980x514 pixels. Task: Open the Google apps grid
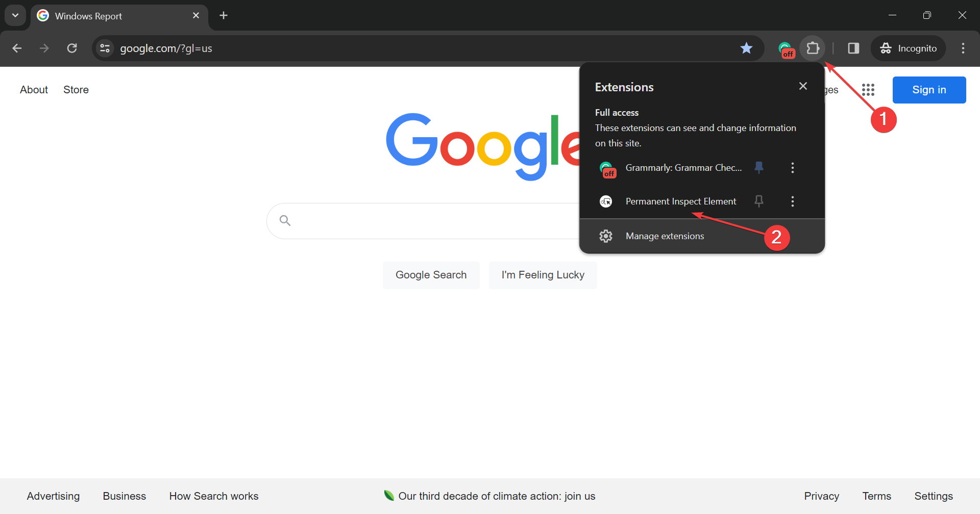(x=868, y=90)
